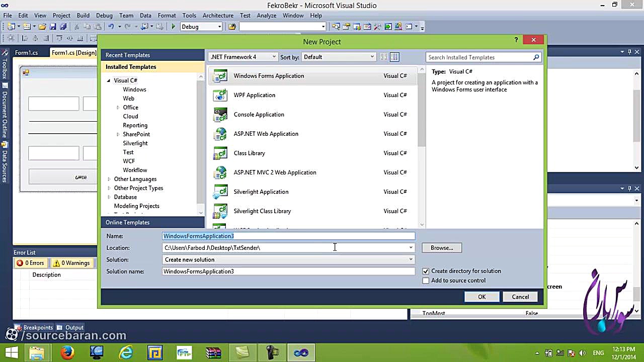Image resolution: width=644 pixels, height=362 pixels.
Task: Switch to the Output tab
Action: point(70,328)
